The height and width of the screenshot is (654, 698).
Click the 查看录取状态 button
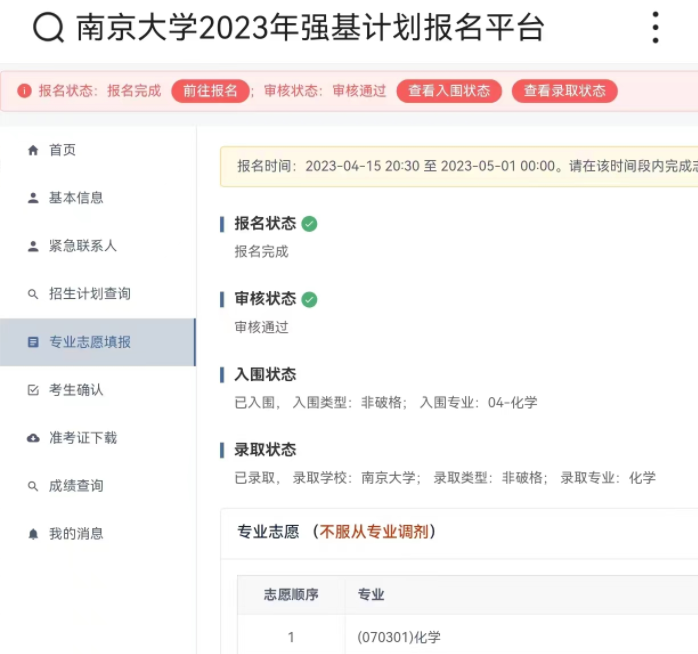tap(564, 91)
